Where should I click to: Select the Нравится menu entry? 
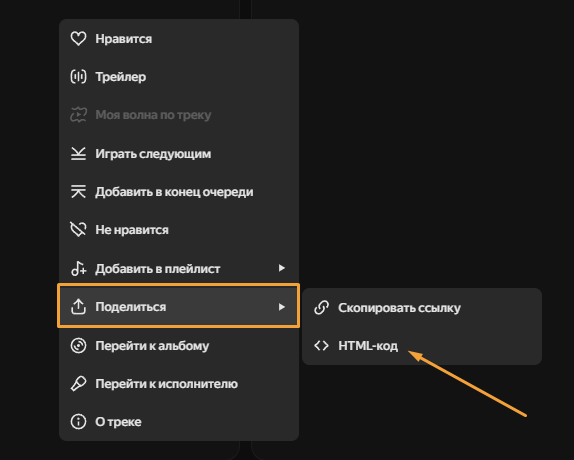[x=179, y=39]
